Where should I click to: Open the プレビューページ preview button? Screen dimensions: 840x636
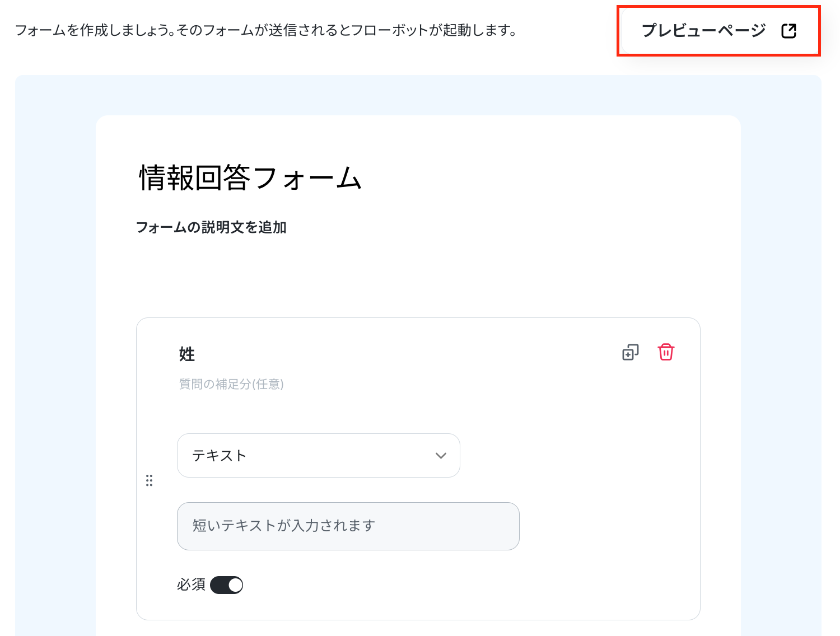(718, 31)
